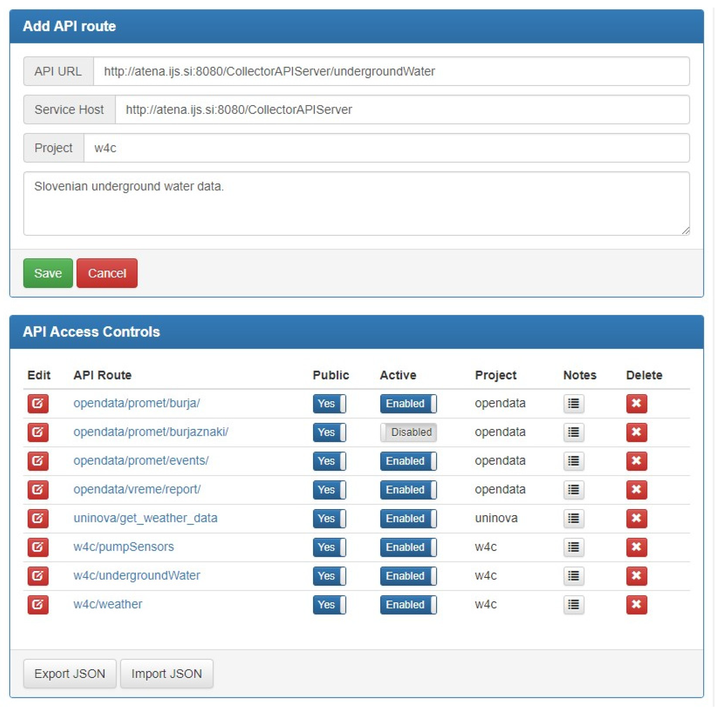Click the Import JSON button
Screen dimensions: 728x716
[167, 674]
